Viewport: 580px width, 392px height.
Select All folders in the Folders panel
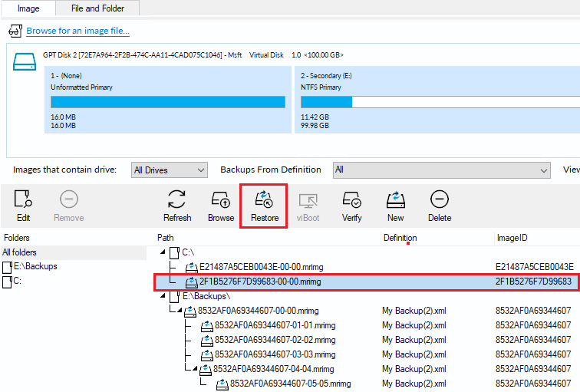[19, 252]
